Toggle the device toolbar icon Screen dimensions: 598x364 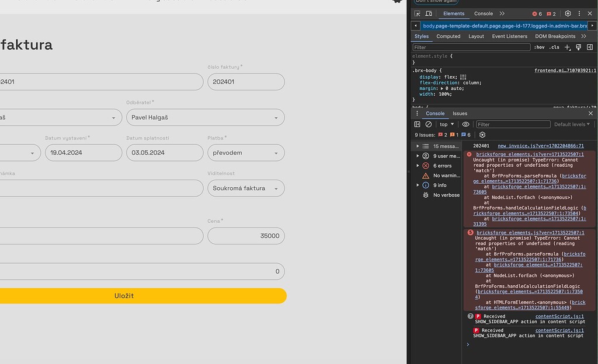tap(429, 13)
